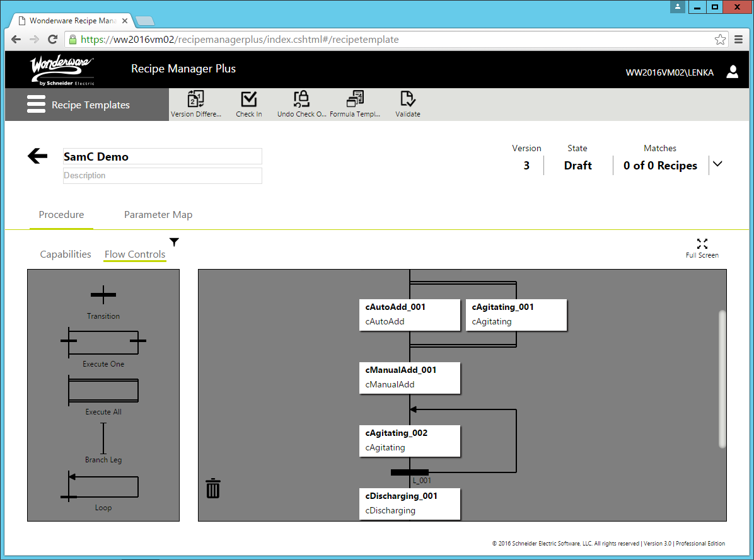The width and height of the screenshot is (754, 560).
Task: Open the Formula Template tool
Action: (354, 103)
